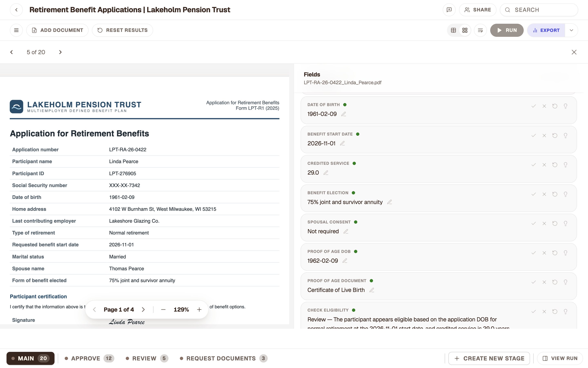Expand the Export dropdown arrow

pos(571,30)
